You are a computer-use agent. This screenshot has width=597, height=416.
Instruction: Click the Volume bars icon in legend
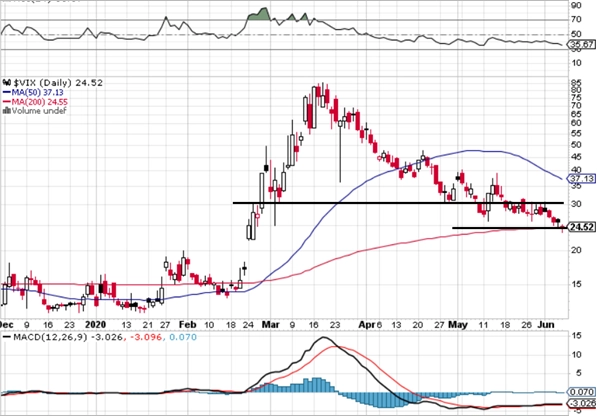coord(6,111)
